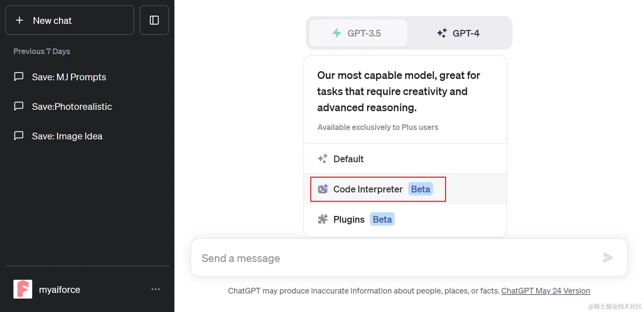Viewport: 644px width, 312px height.
Task: Open the Save:Photorealistic conversation
Action: tap(72, 106)
